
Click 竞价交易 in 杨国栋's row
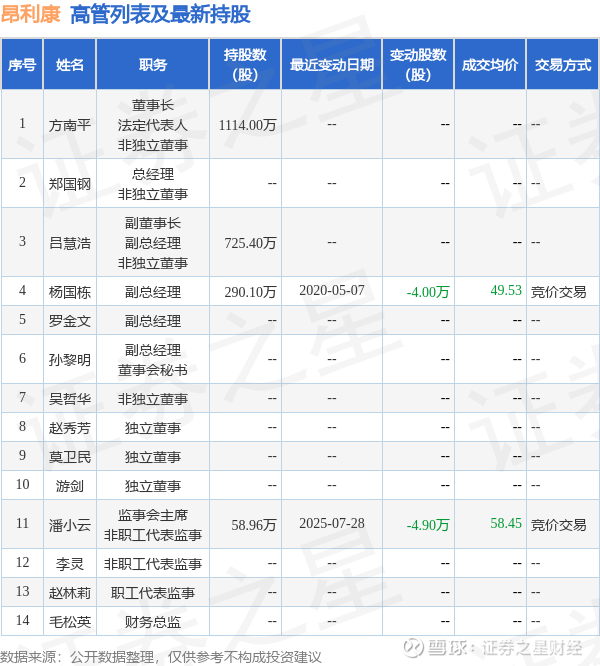coord(558,292)
